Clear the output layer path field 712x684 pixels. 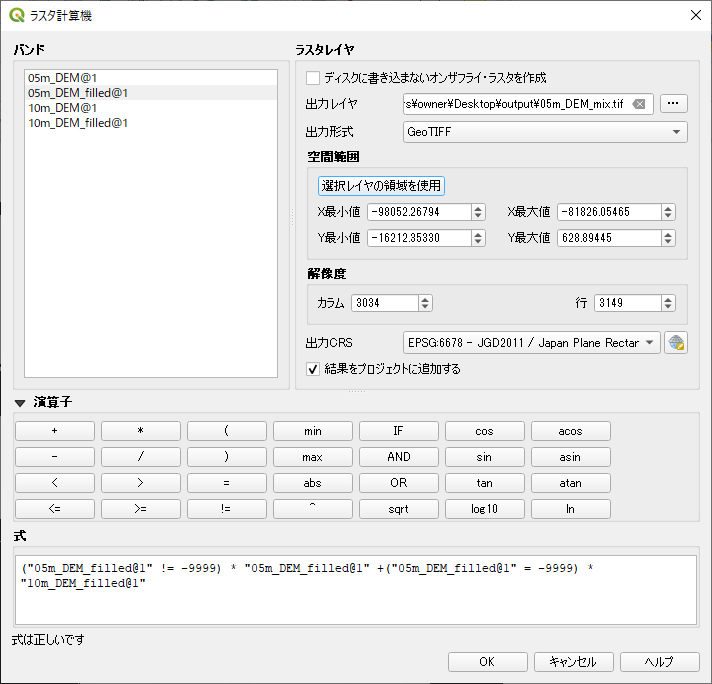639,104
